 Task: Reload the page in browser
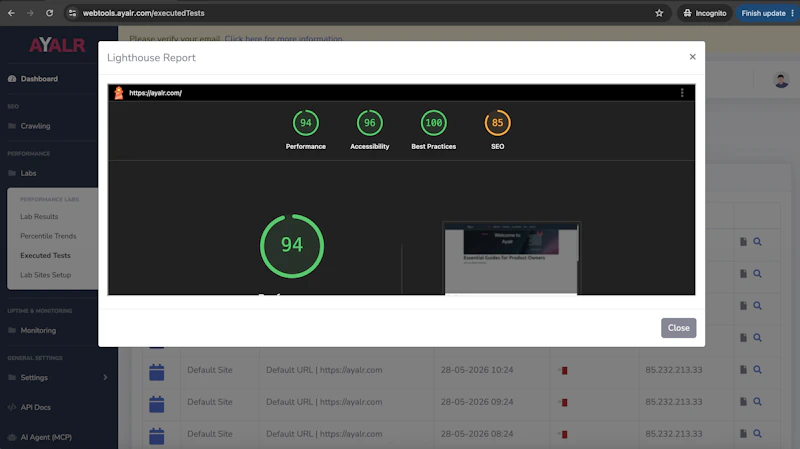[49, 13]
